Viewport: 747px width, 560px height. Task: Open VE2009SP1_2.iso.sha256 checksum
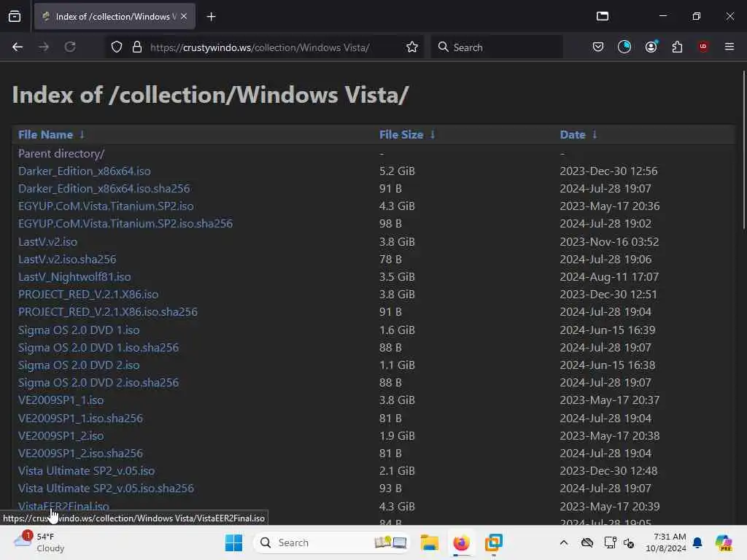tap(80, 454)
